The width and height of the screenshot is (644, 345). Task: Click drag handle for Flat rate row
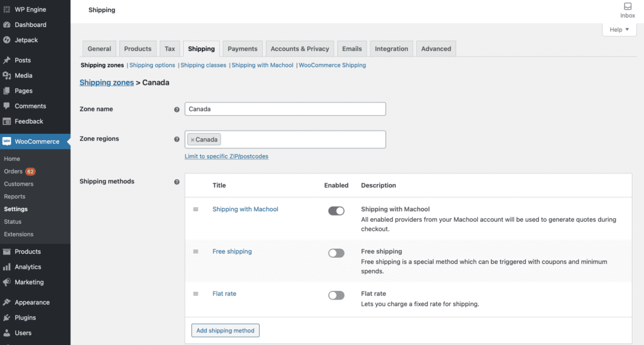pos(196,293)
